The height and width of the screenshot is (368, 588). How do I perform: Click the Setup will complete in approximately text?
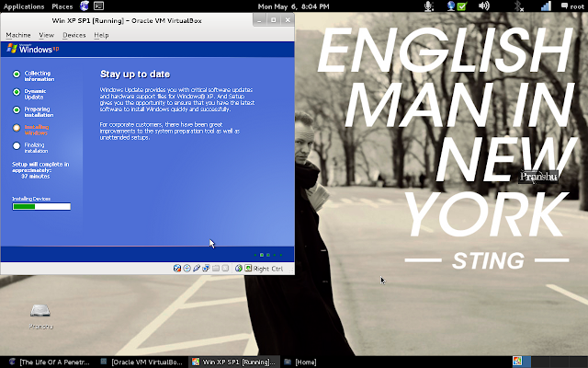[x=40, y=167]
